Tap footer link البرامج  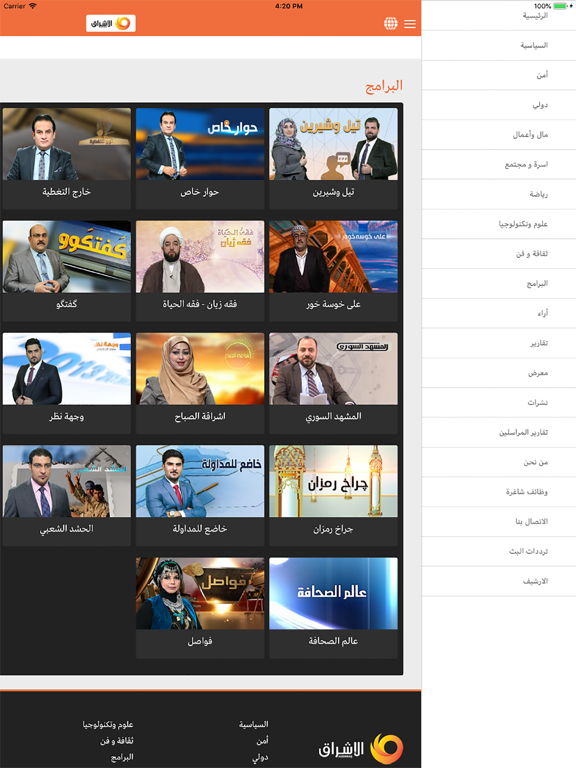(122, 757)
